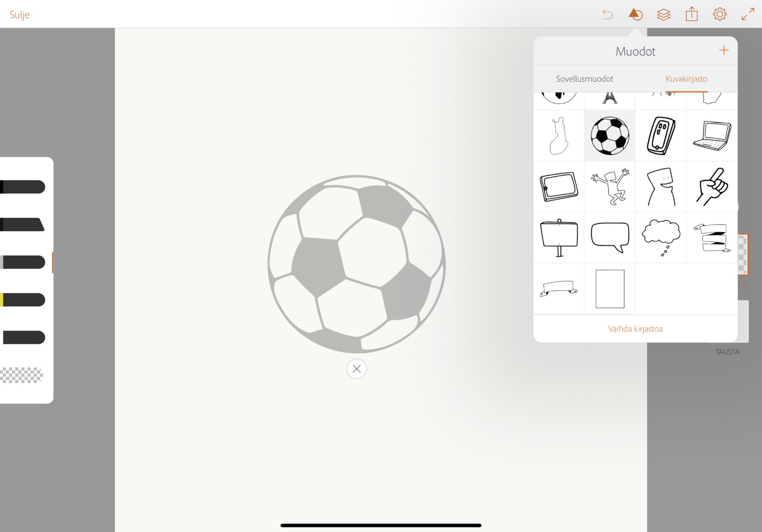
Task: Choose the speech bubble shape
Action: pyautogui.click(x=610, y=237)
